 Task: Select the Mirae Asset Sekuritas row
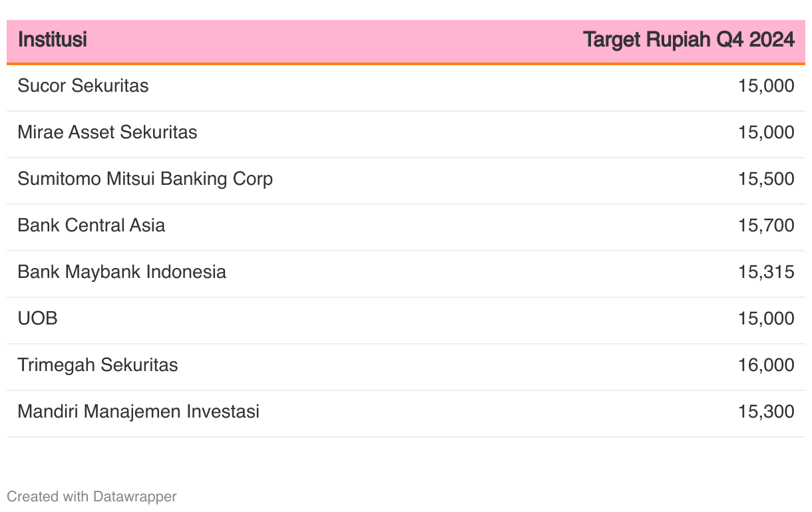click(406, 134)
